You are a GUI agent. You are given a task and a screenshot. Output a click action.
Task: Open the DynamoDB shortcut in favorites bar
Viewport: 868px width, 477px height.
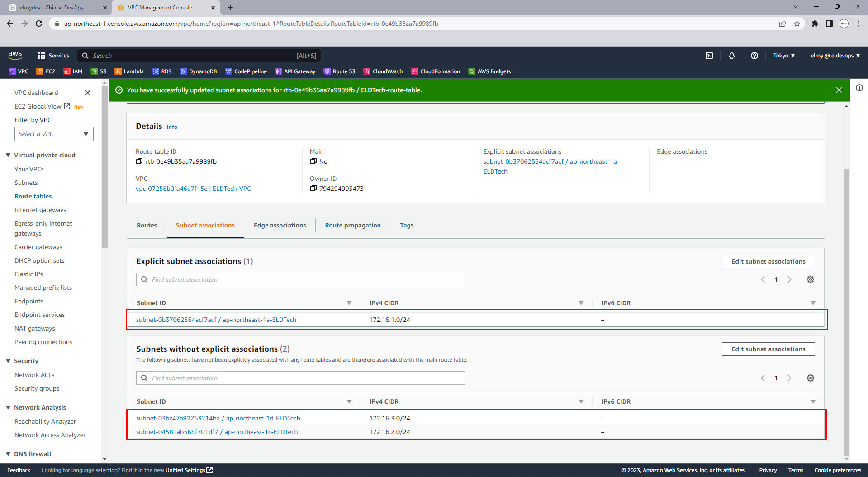tap(199, 71)
